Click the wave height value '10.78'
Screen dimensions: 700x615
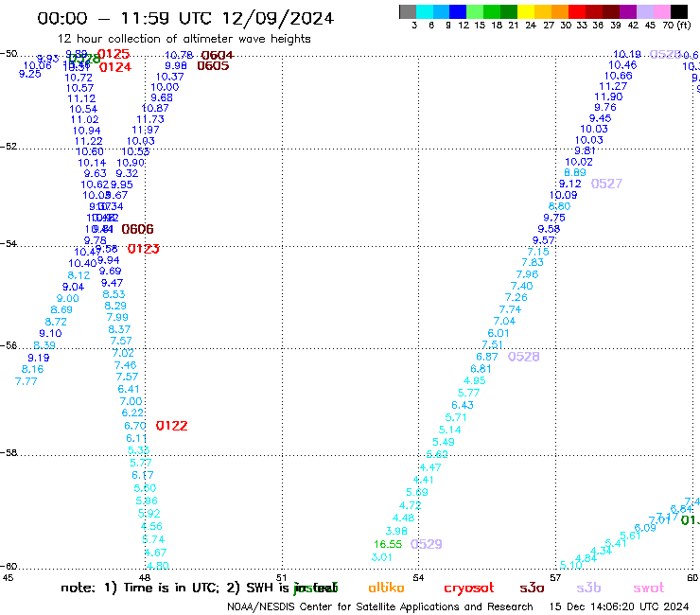coord(179,55)
